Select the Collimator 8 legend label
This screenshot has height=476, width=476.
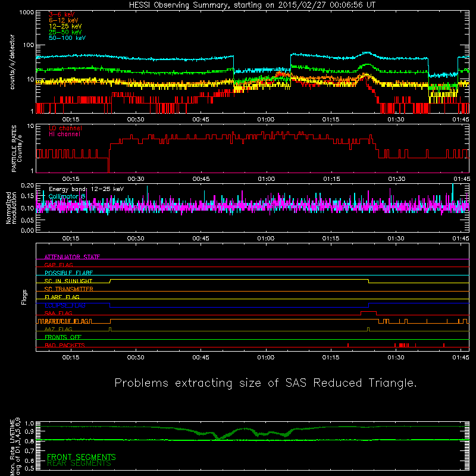point(67,196)
